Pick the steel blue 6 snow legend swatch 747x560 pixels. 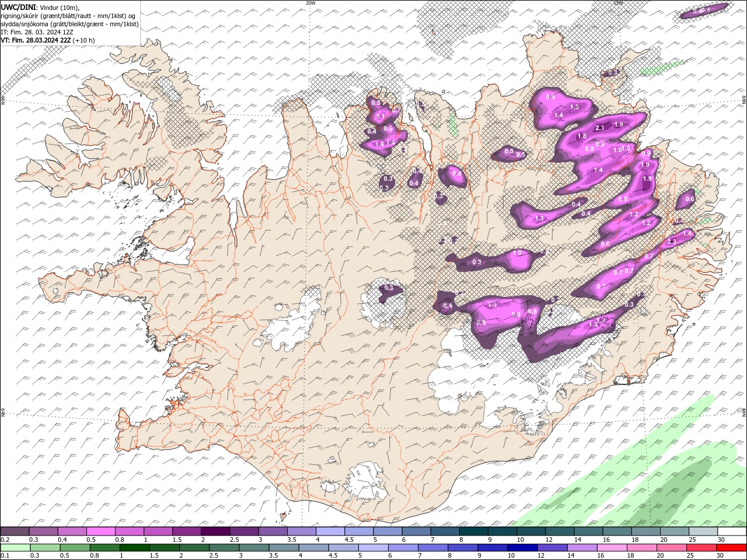(x=416, y=531)
